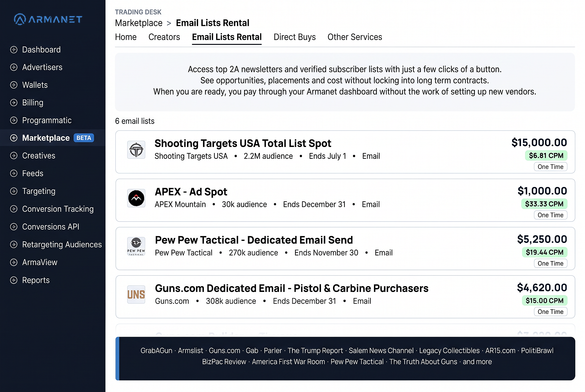Click the Creatives arrow icon in sidebar
This screenshot has width=585, height=392.
[x=14, y=156]
